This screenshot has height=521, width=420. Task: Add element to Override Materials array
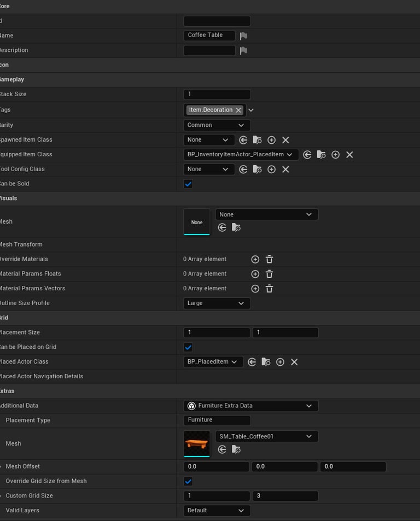(255, 260)
